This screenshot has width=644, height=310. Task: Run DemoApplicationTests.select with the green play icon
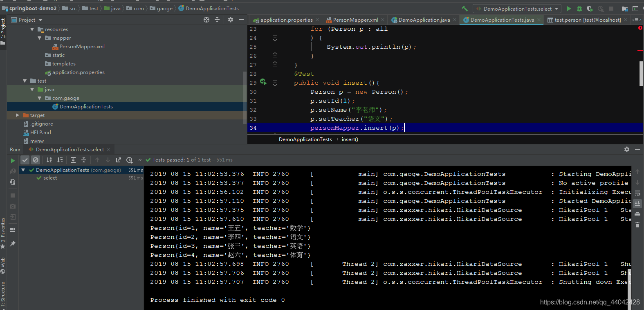pyautogui.click(x=569, y=9)
